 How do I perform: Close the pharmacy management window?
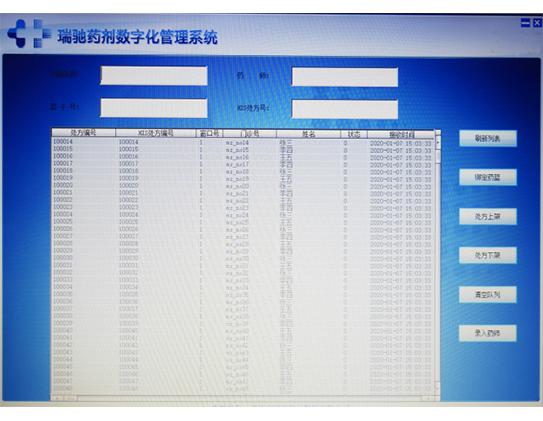pyautogui.click(x=536, y=23)
